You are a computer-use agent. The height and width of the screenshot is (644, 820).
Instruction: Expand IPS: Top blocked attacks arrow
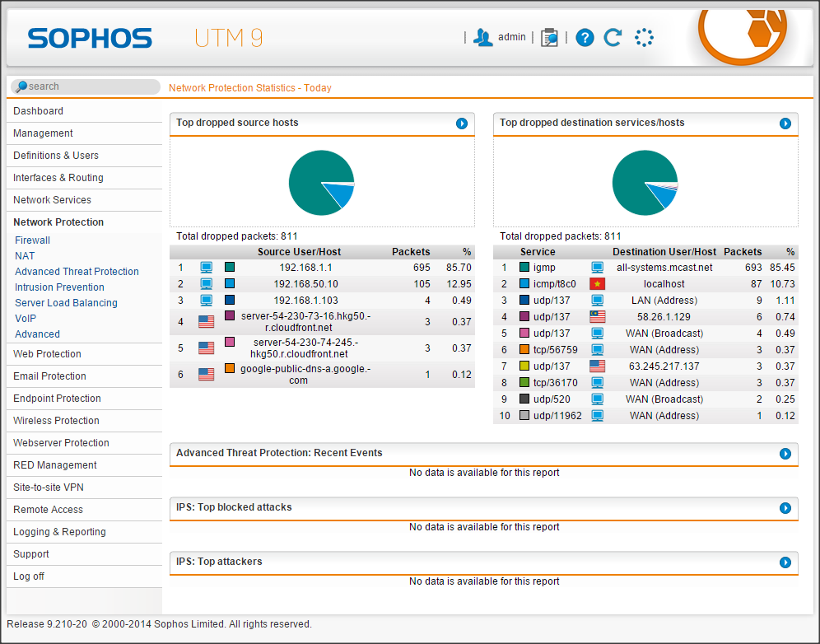coord(785,508)
